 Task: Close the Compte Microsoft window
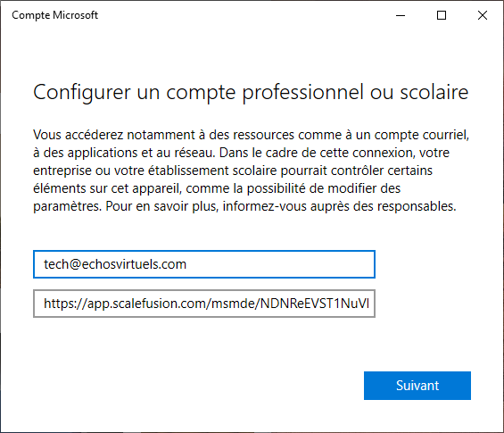coord(482,15)
